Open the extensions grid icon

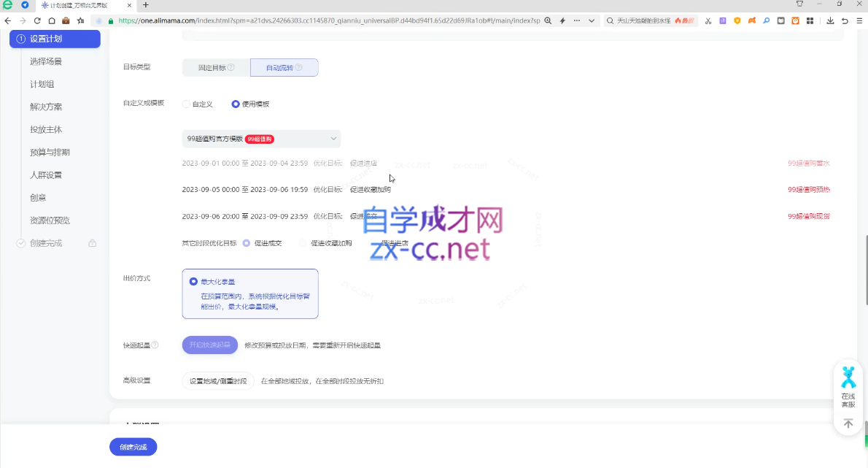point(810,20)
